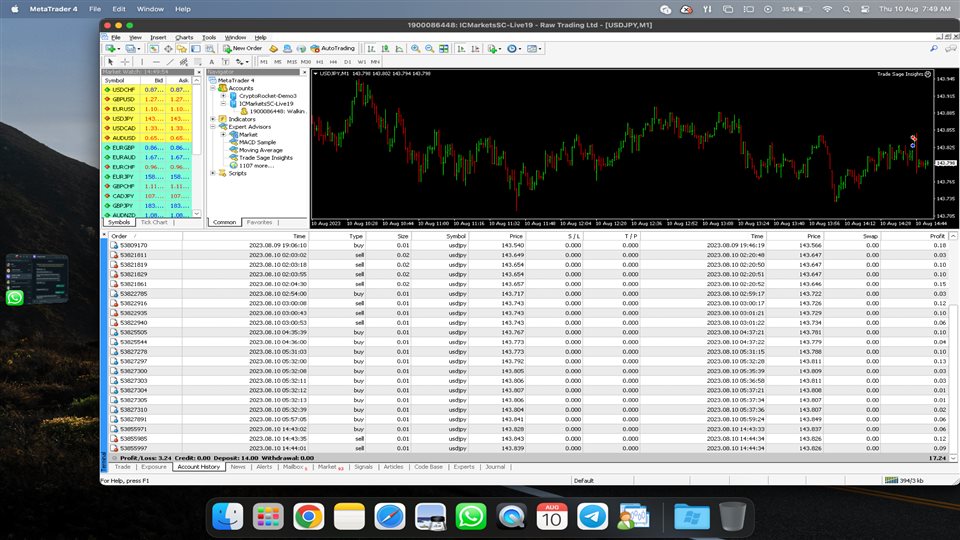Collapse the Expert Advisors tree node
The image size is (960, 540).
[x=213, y=127]
